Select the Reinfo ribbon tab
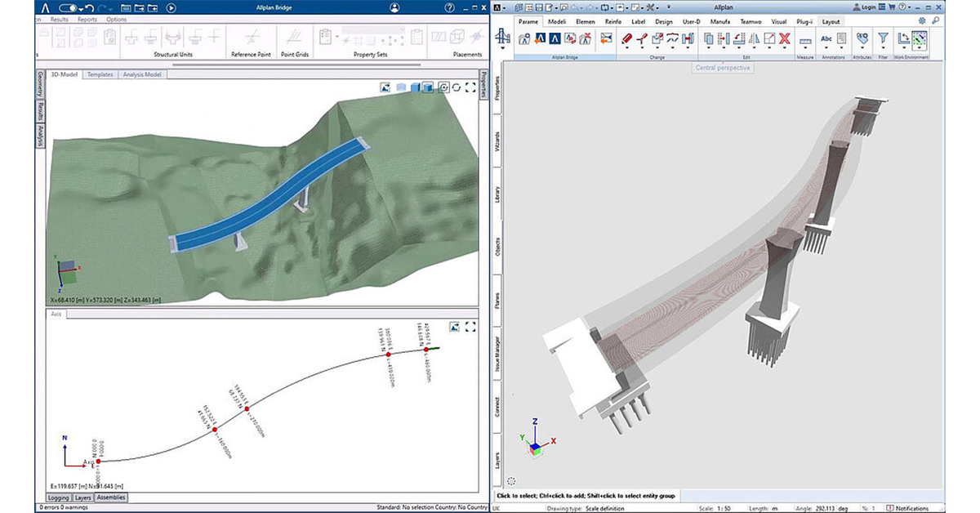This screenshot has width=980, height=513. coord(613,21)
